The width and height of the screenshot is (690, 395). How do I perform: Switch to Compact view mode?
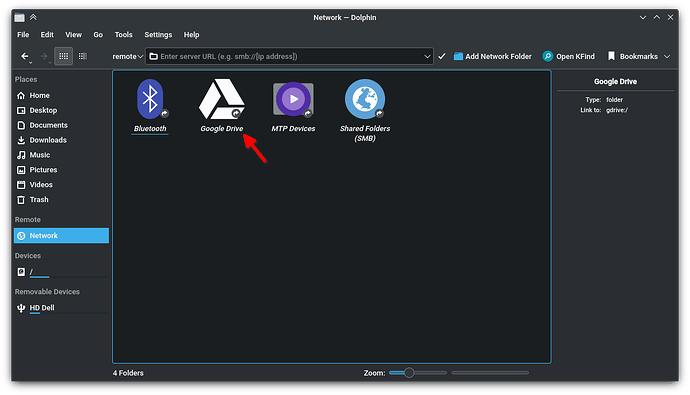pos(83,56)
